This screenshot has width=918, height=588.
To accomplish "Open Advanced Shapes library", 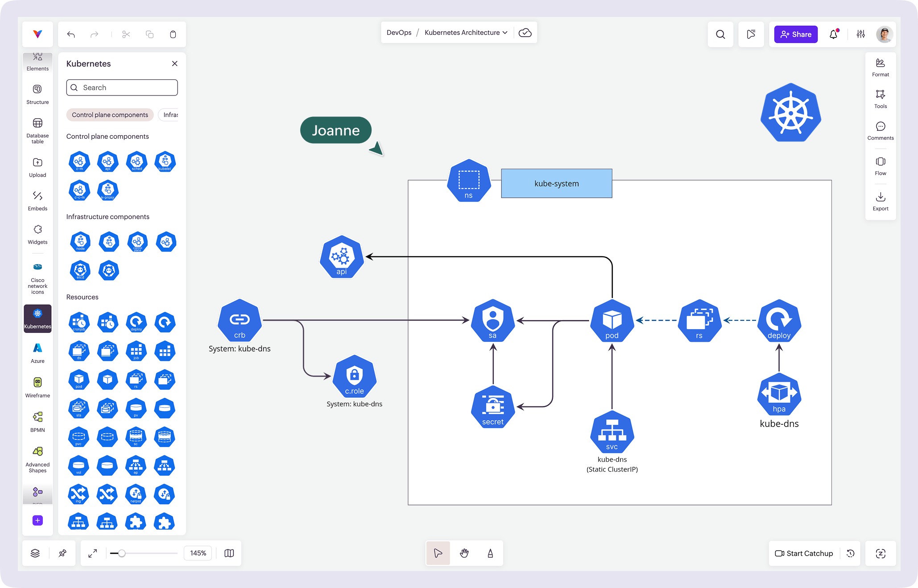I will point(37,460).
